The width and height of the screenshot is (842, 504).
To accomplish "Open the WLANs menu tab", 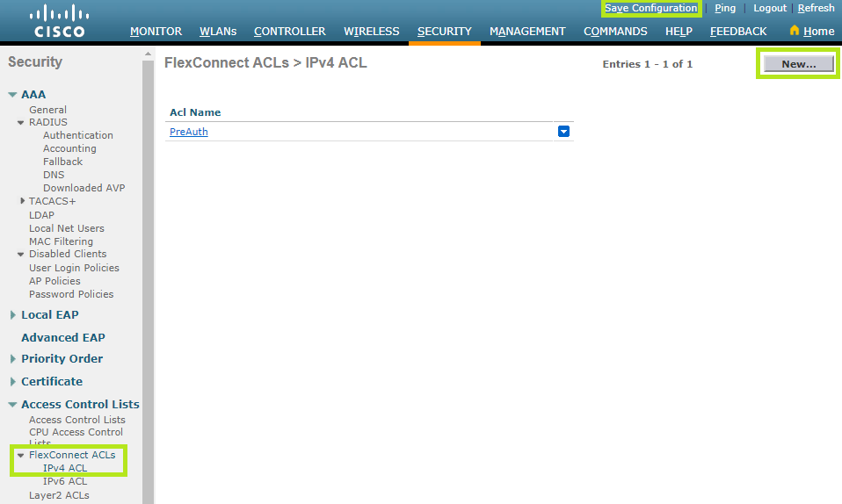I will pos(218,31).
